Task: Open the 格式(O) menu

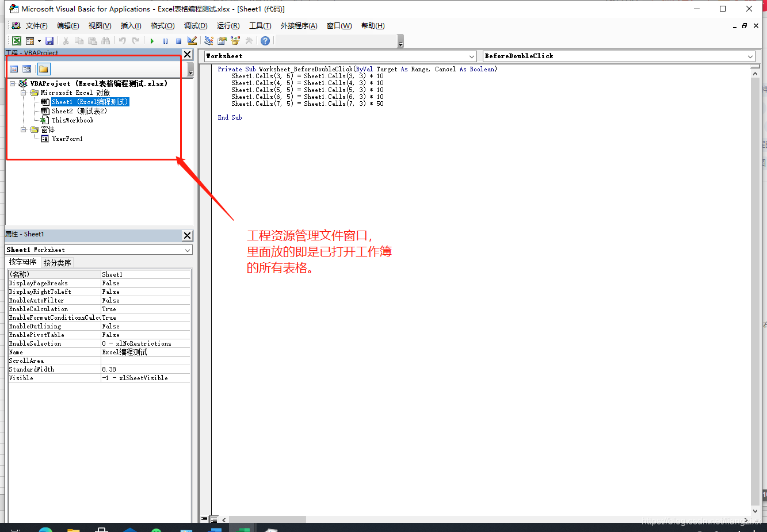Action: (x=162, y=26)
